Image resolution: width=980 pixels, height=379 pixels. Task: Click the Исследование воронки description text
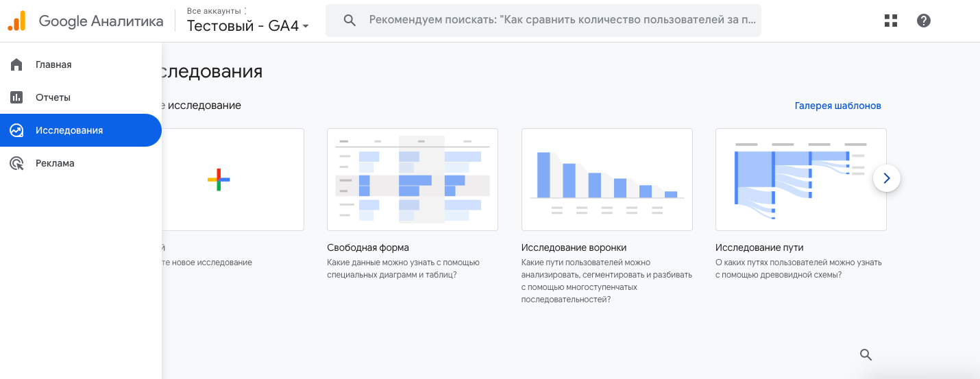click(x=607, y=281)
